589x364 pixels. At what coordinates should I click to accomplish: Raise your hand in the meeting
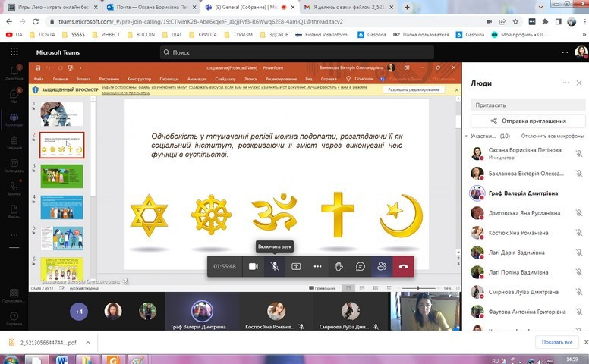[339, 266]
